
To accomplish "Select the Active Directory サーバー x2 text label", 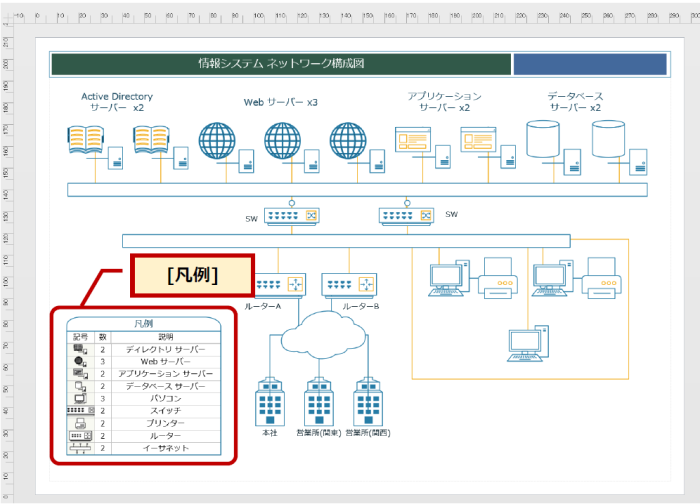I will pos(117,102).
